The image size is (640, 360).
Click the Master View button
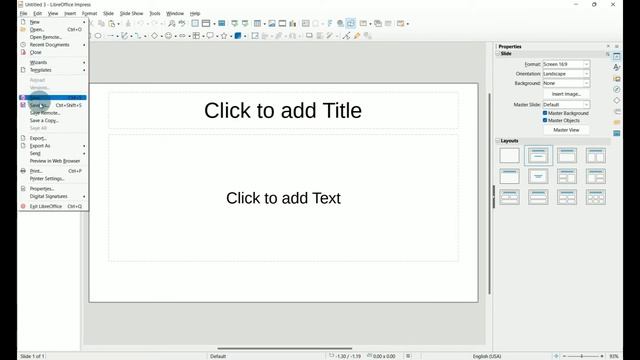(566, 130)
